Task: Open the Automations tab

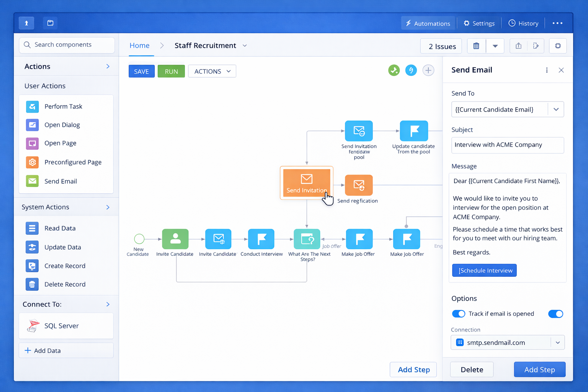Action: coord(428,23)
